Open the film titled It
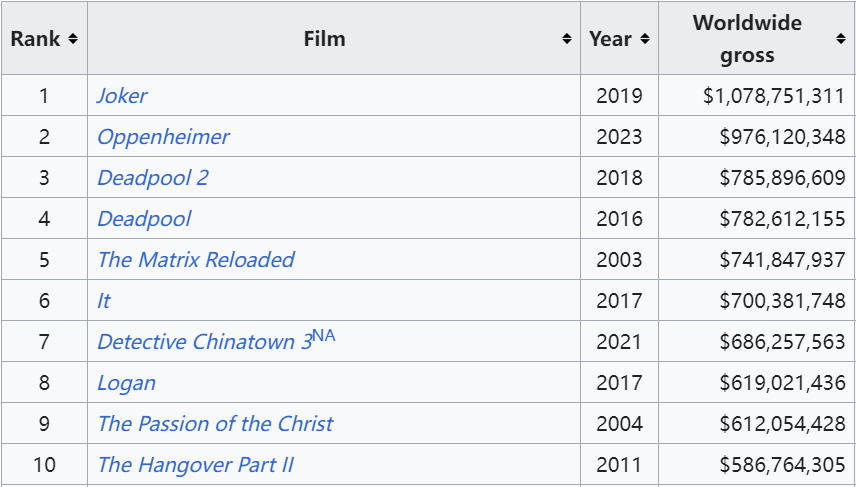 click(x=104, y=301)
